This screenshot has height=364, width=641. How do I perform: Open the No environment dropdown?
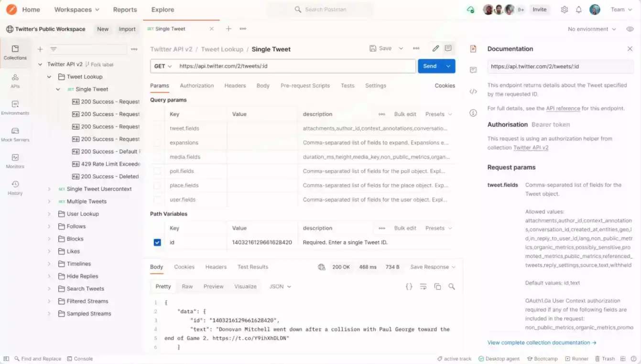point(592,29)
